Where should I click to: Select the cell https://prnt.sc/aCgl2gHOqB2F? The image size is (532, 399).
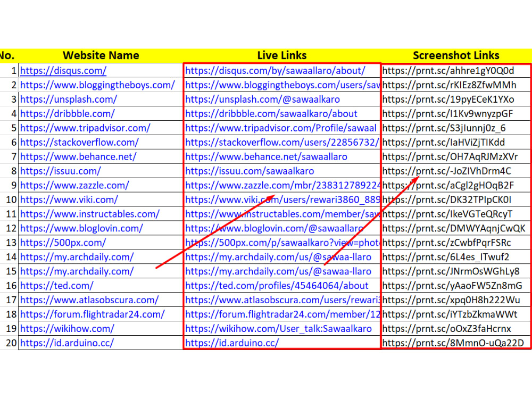click(x=456, y=185)
